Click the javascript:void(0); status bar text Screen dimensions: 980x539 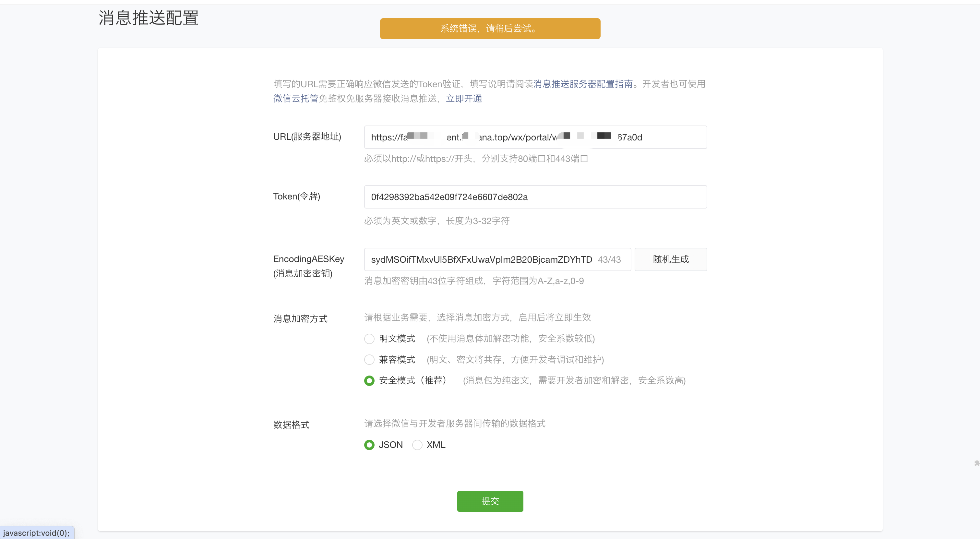click(x=37, y=533)
